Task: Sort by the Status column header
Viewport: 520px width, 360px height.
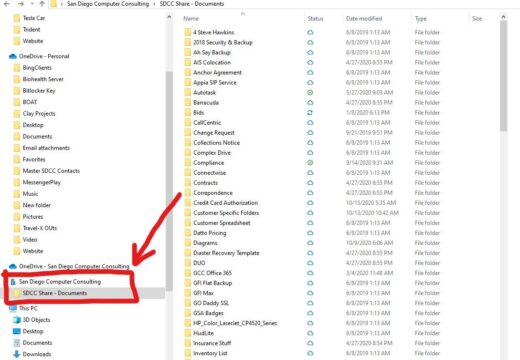Action: [x=315, y=19]
